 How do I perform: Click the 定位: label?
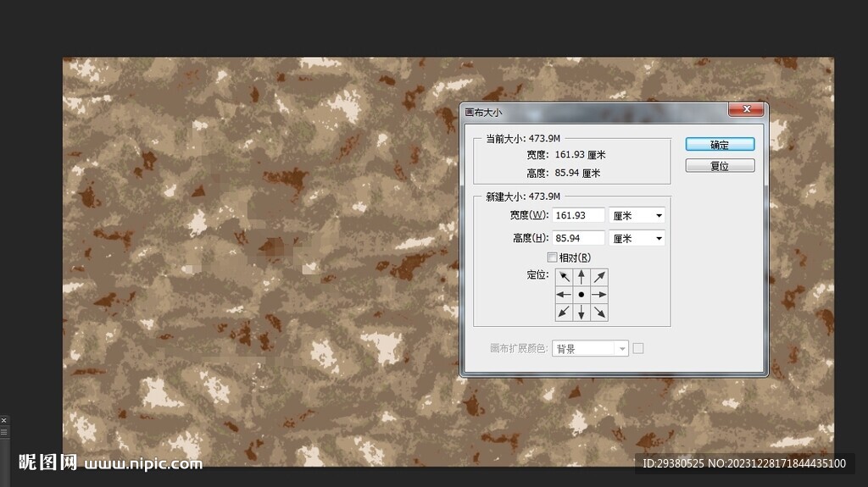tap(537, 275)
